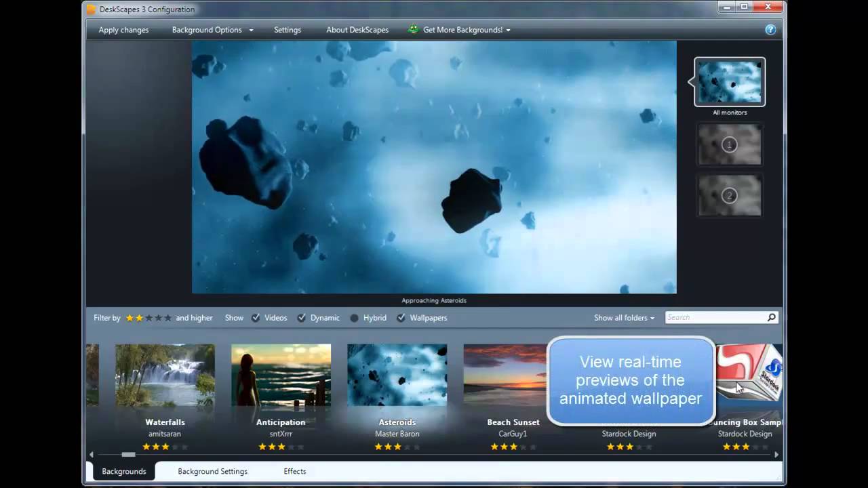This screenshot has width=868, height=488.
Task: Maximize the DeskScapes window
Action: coord(744,6)
